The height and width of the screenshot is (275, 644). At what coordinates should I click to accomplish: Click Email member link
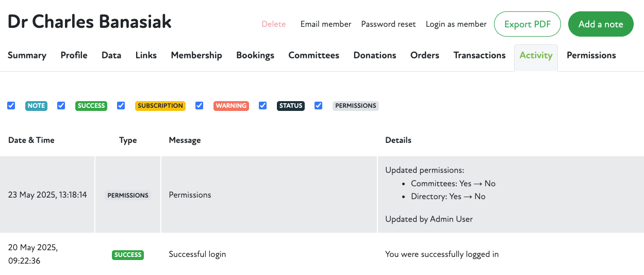(326, 24)
